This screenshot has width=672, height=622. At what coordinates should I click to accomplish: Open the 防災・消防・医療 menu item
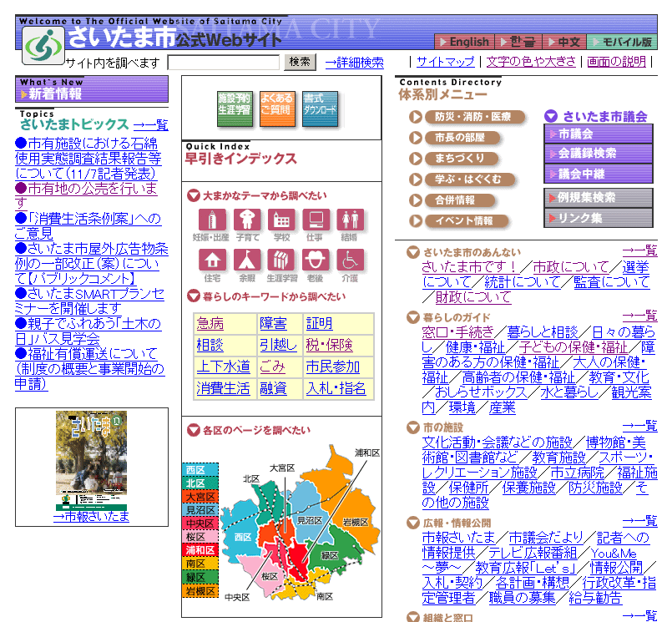[x=416, y=117]
